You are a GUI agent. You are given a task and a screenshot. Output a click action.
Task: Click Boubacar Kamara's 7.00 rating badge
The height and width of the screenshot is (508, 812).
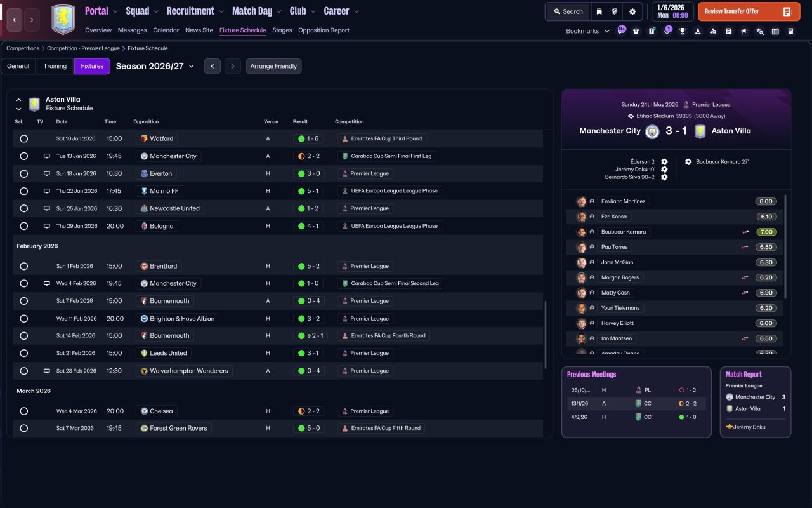coord(766,232)
